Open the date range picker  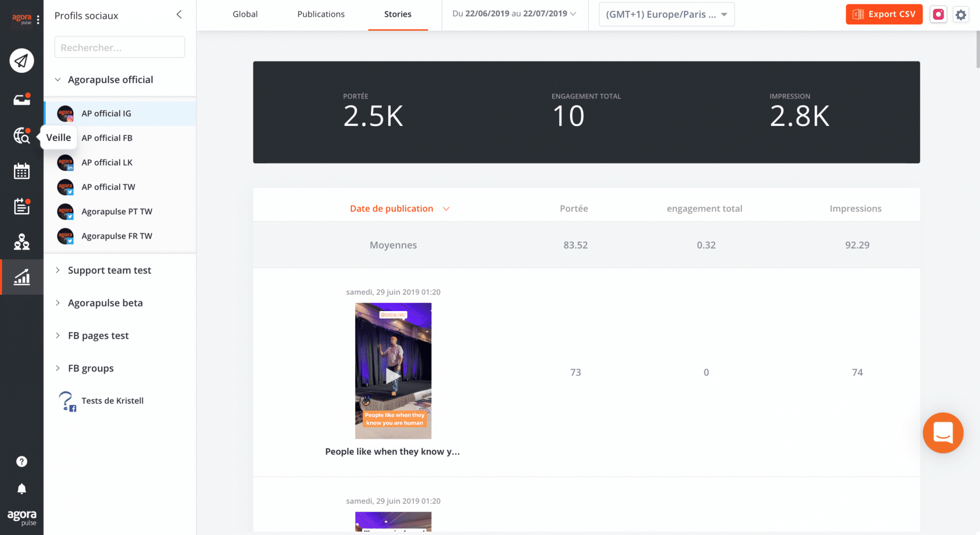(514, 14)
